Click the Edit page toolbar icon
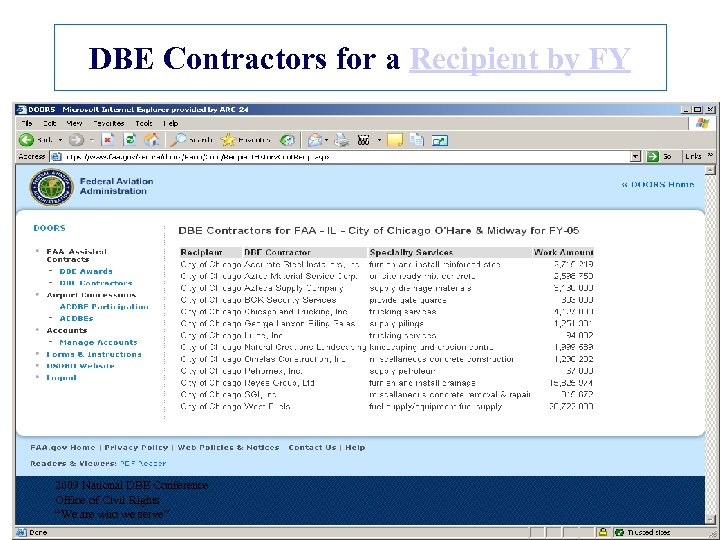Viewport: 720px width, 540px height. pyautogui.click(x=363, y=140)
